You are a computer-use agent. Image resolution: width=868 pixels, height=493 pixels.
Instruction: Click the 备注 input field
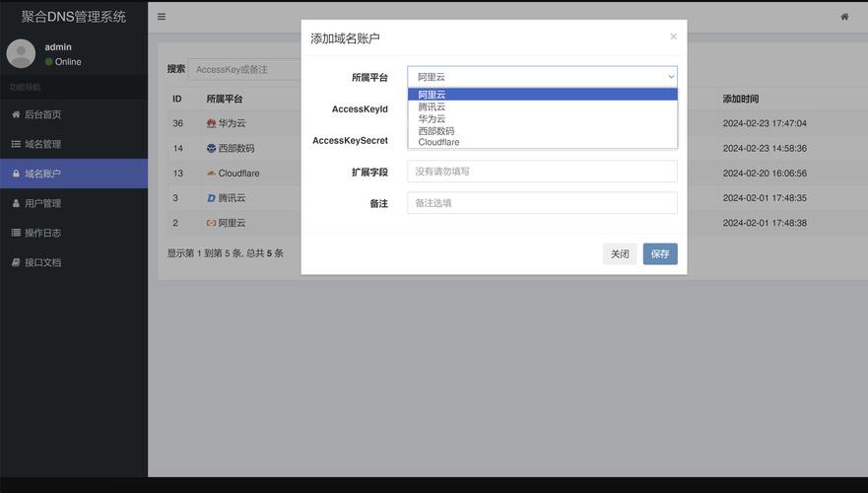click(x=542, y=203)
